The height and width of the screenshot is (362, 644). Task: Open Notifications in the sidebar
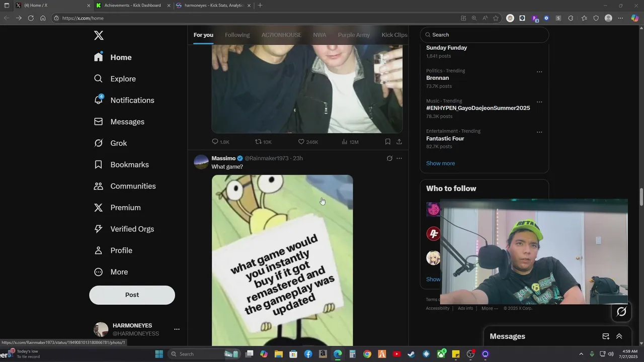point(124,100)
